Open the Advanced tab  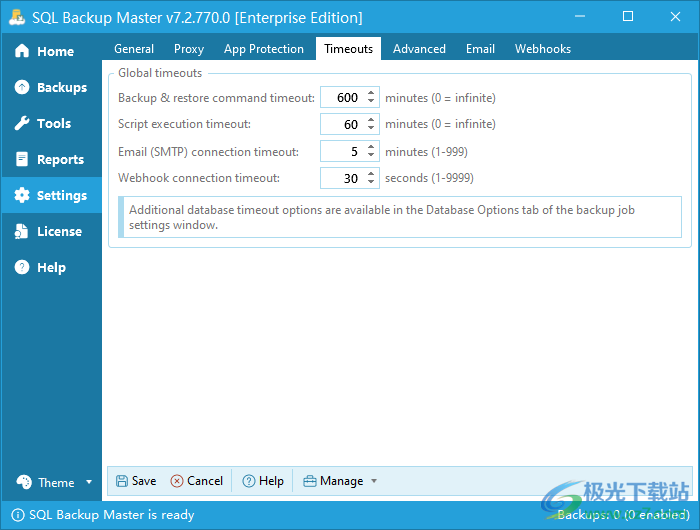[x=419, y=49]
